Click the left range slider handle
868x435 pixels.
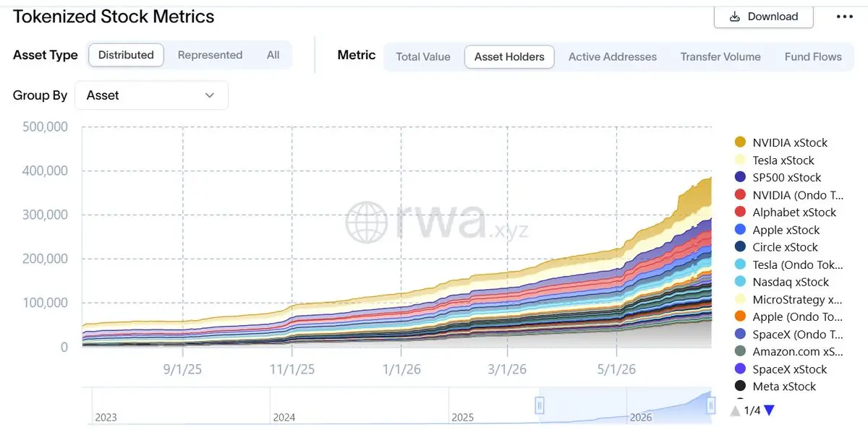point(539,405)
